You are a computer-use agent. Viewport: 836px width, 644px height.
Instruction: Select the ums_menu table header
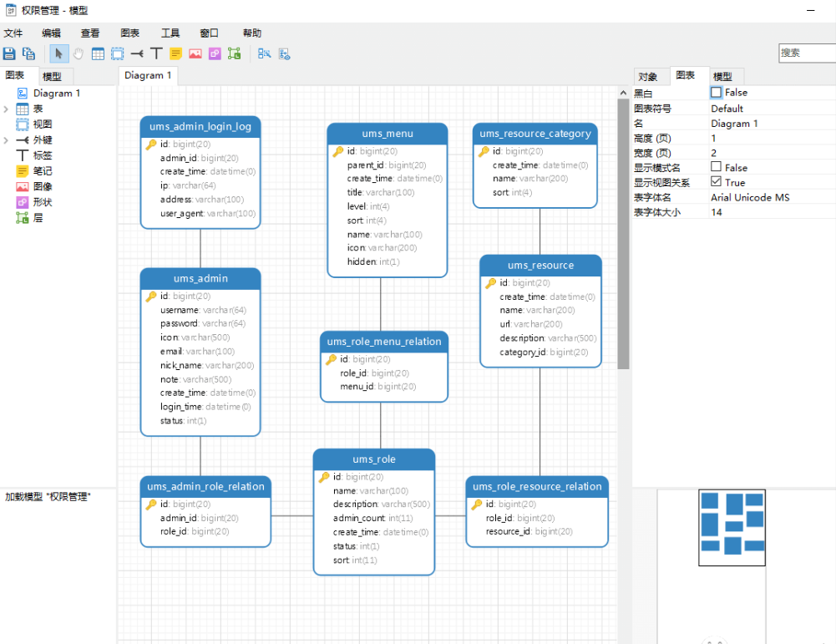click(x=388, y=134)
